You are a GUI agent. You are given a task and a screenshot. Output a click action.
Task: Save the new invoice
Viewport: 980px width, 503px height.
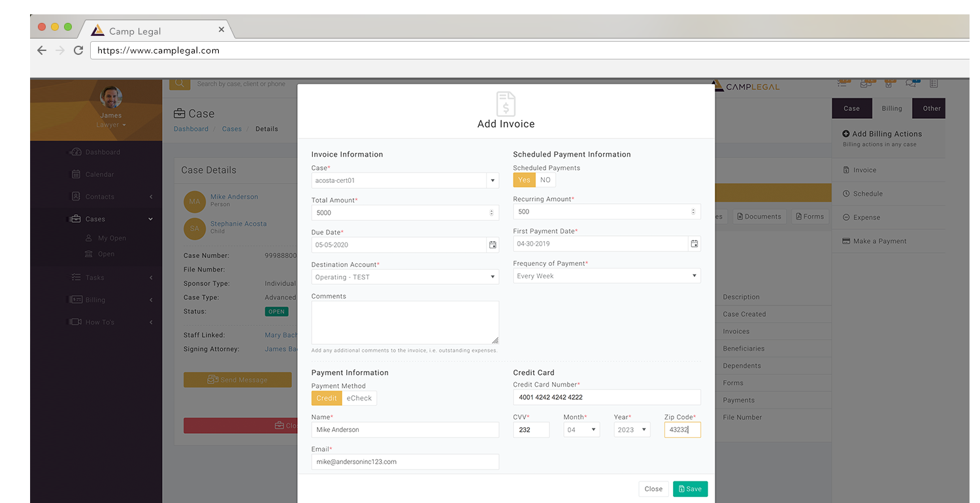[x=690, y=489]
